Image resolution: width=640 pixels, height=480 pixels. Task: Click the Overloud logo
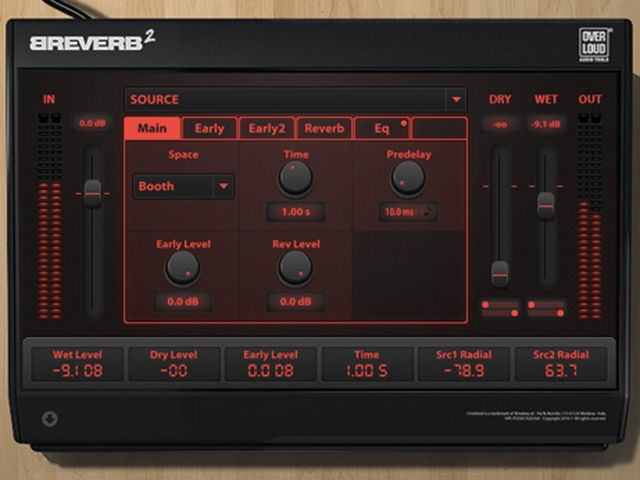coord(594,45)
